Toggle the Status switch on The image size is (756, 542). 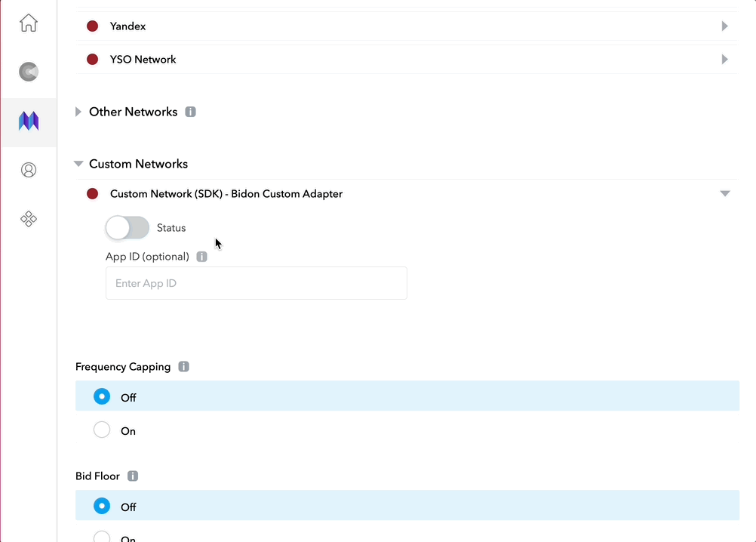(x=128, y=228)
